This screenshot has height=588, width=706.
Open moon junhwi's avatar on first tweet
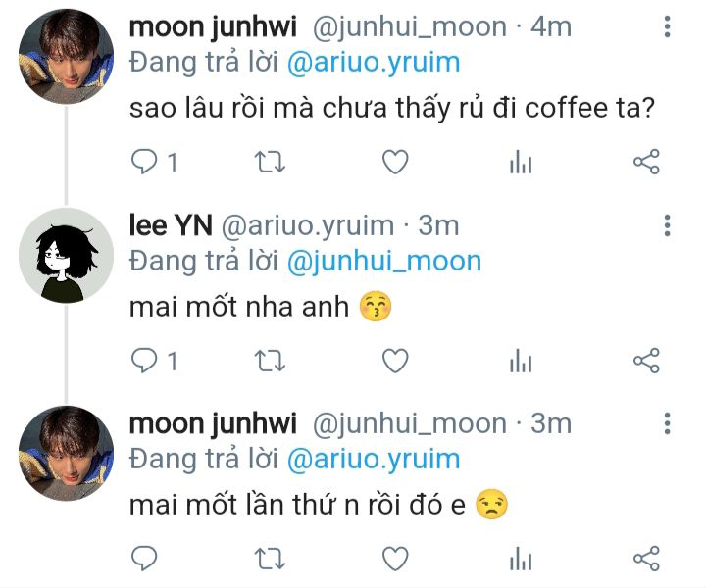(x=66, y=56)
